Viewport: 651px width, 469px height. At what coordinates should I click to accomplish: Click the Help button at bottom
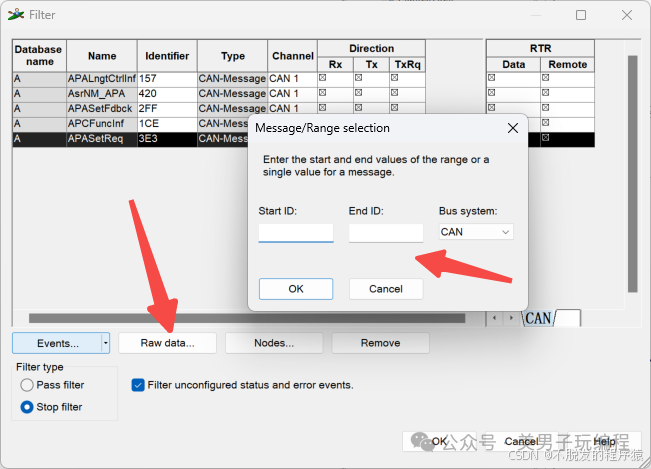(604, 442)
